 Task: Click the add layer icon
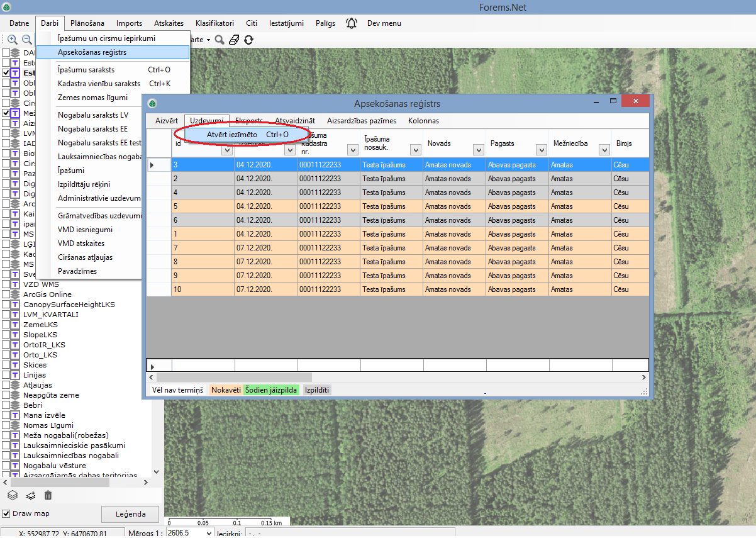[x=30, y=495]
